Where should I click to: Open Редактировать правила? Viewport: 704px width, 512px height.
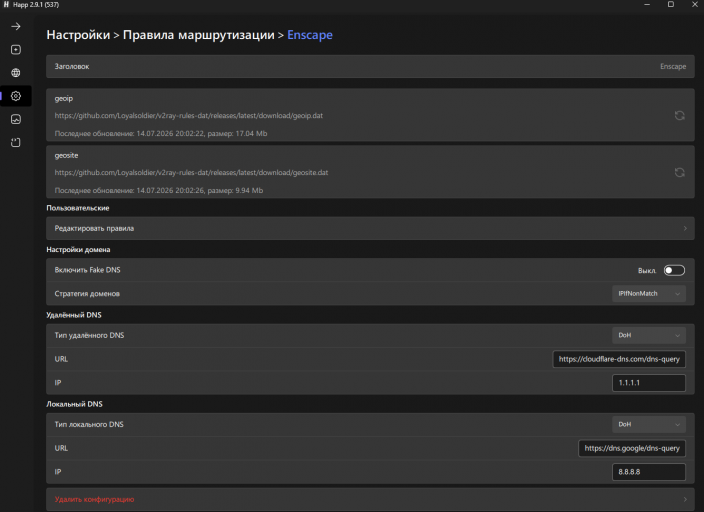370,229
